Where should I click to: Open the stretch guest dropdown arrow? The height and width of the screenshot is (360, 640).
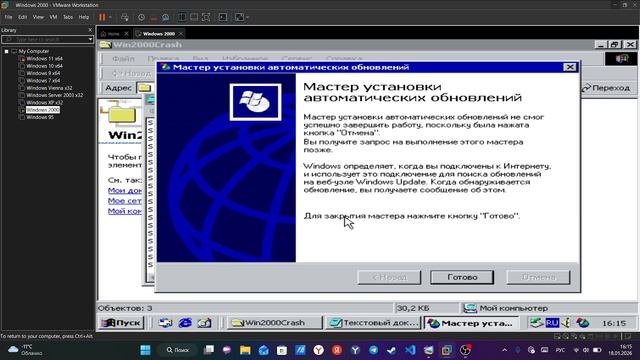247,17
